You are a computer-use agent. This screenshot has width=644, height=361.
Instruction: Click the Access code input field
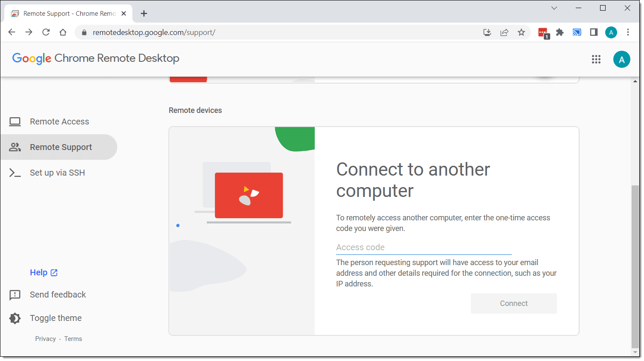[x=424, y=247]
